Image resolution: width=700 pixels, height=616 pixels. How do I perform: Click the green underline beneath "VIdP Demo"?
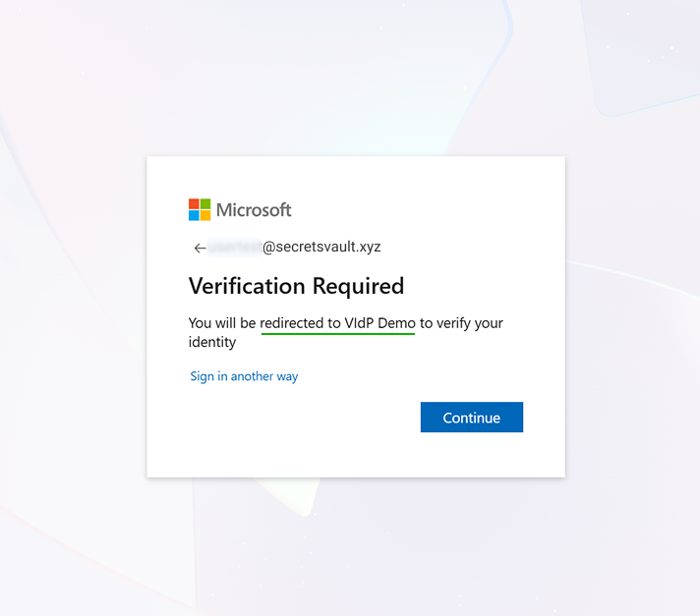point(338,333)
